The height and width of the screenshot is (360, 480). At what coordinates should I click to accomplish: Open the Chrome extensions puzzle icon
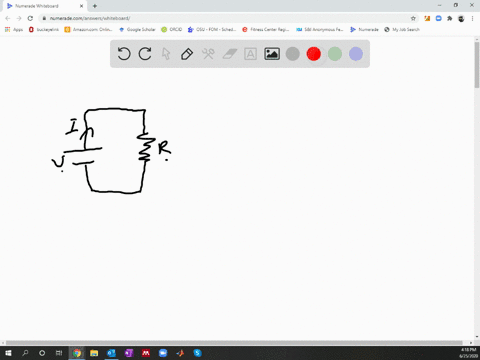(x=450, y=18)
